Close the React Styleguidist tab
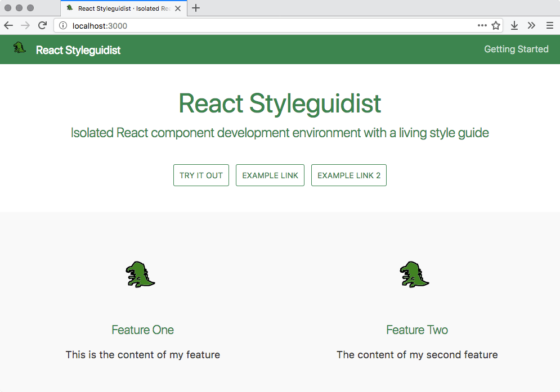 (x=178, y=8)
